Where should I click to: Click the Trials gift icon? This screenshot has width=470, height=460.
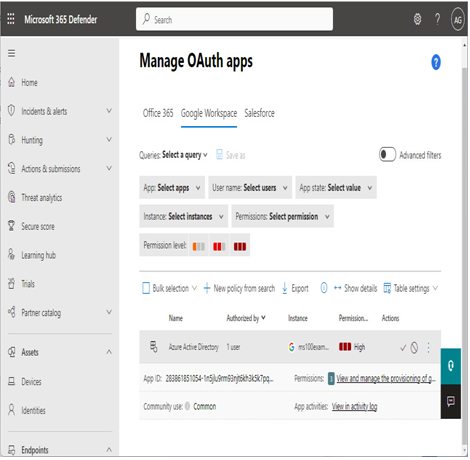(11, 283)
